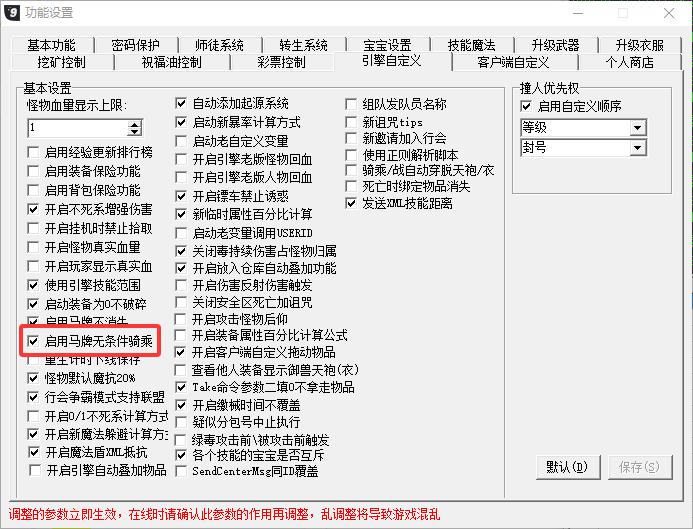
Task: Uncheck 开启魔法盾XML抵抗
Action: pos(34,453)
